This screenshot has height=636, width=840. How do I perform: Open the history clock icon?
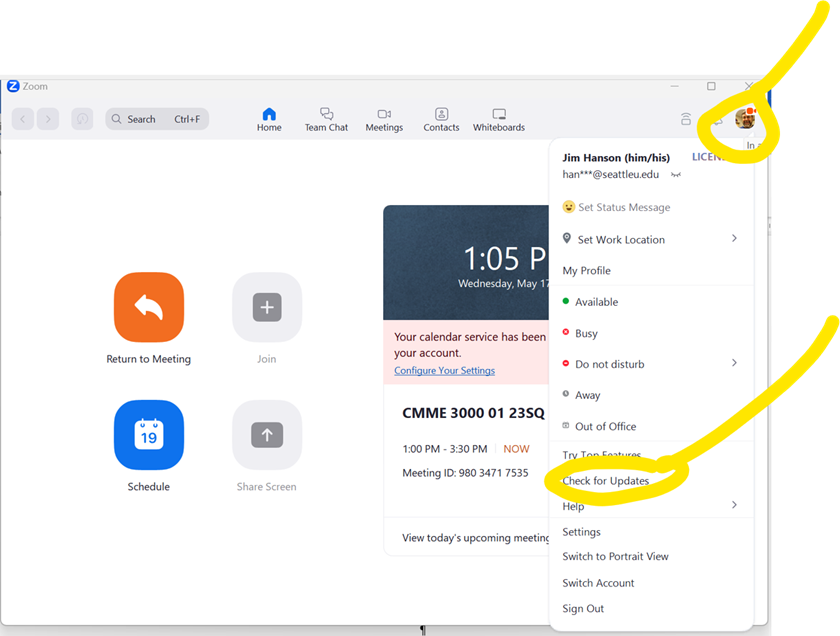(x=82, y=119)
